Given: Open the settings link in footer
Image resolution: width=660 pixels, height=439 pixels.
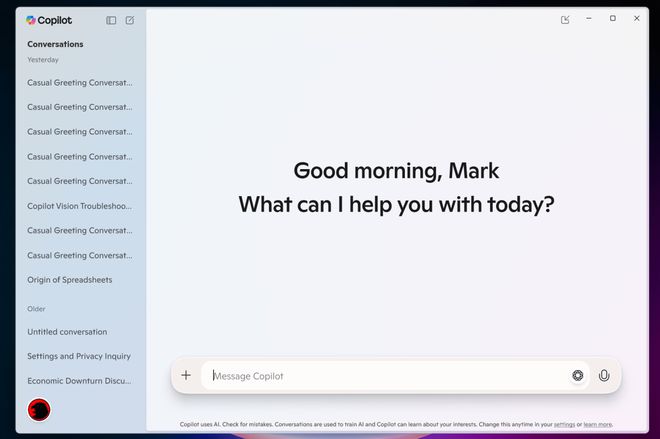Looking at the screenshot, I should click(564, 424).
